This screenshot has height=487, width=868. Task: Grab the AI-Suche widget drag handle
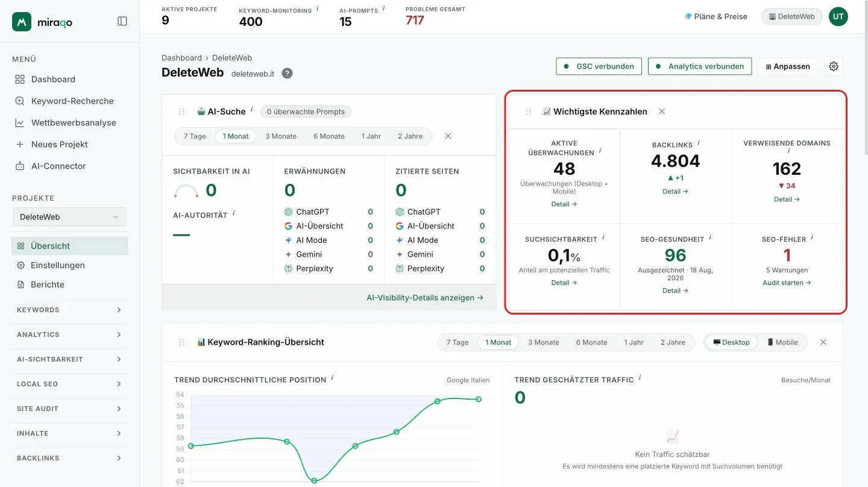pos(181,112)
